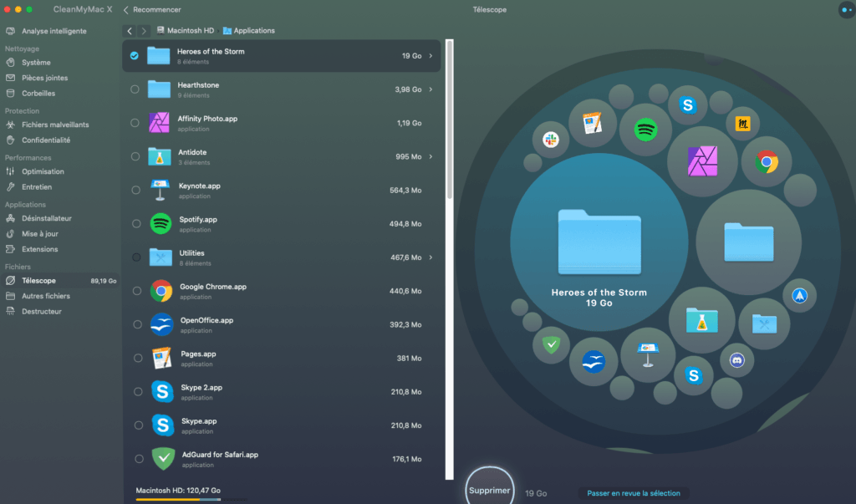Check the Hearthstone folder checkbox
The height and width of the screenshot is (504, 856).
pos(135,89)
